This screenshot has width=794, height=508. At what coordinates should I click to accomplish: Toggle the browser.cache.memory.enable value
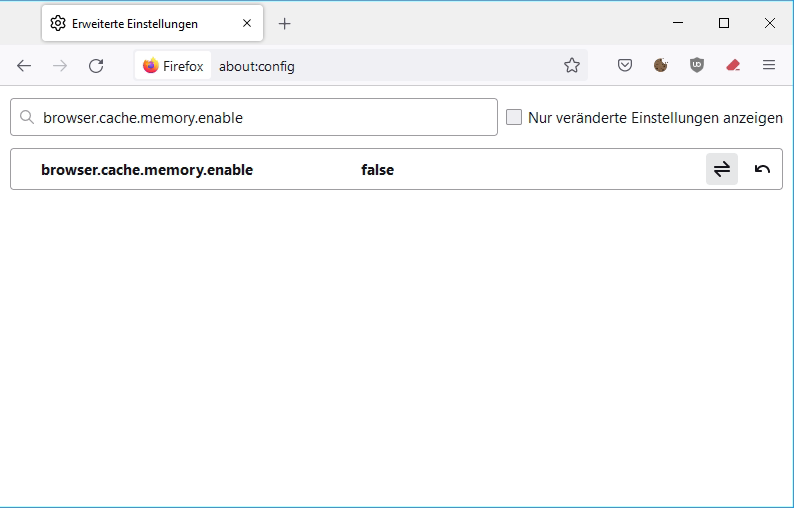[722, 169]
